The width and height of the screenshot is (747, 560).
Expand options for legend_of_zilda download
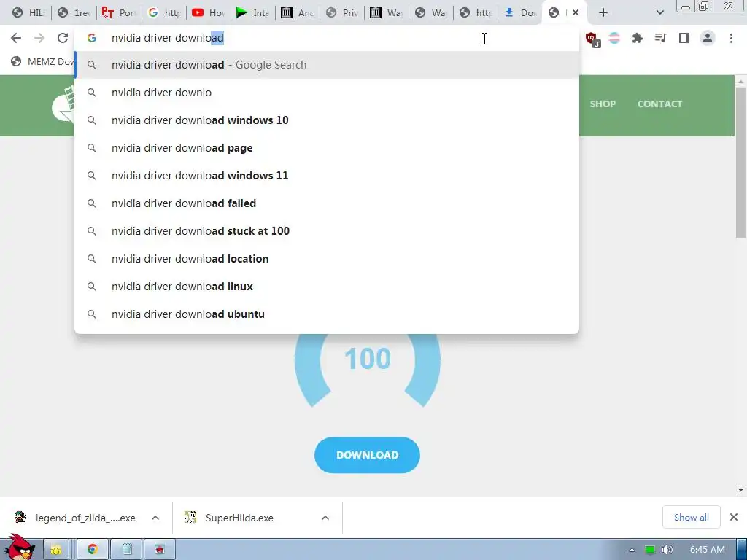pyautogui.click(x=155, y=518)
